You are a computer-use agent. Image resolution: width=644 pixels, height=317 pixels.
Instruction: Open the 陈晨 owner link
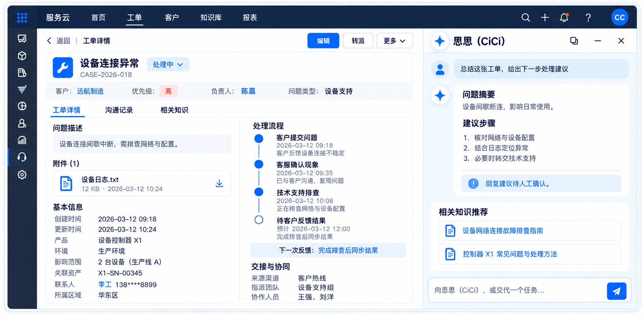[x=248, y=91]
